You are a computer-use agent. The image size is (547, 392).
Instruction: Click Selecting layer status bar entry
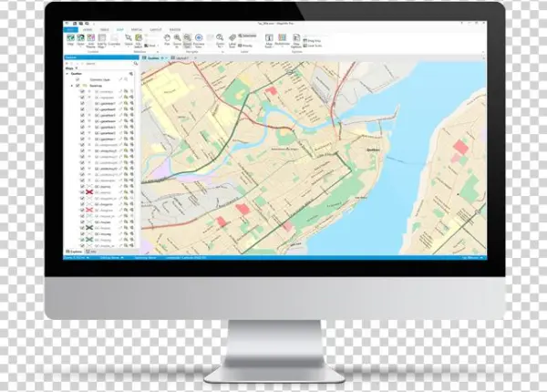146,258
